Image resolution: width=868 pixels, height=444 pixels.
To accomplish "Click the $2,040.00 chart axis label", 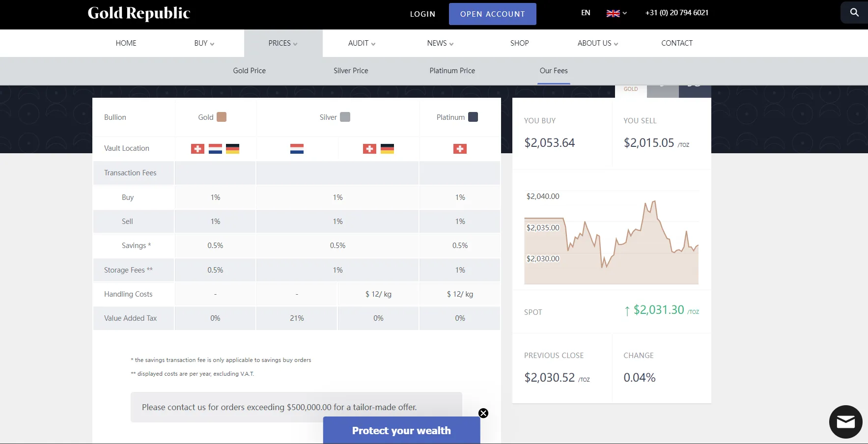I will click(x=543, y=196).
